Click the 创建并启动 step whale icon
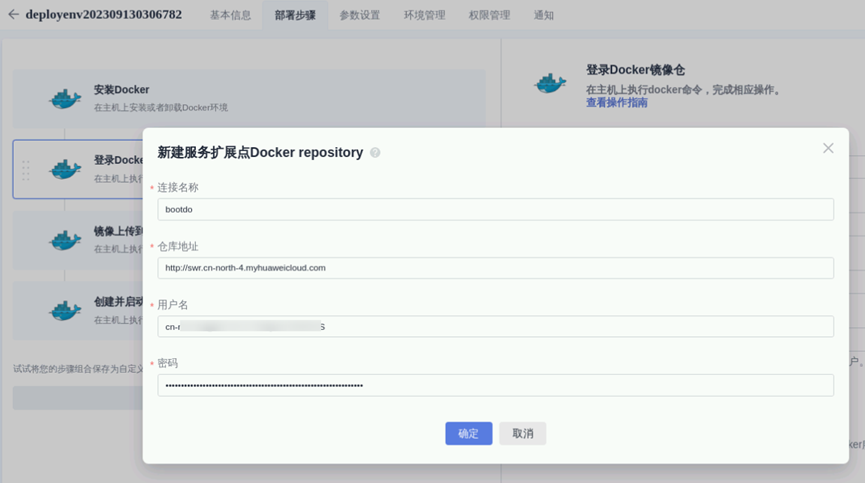This screenshot has width=865, height=483. 65,310
